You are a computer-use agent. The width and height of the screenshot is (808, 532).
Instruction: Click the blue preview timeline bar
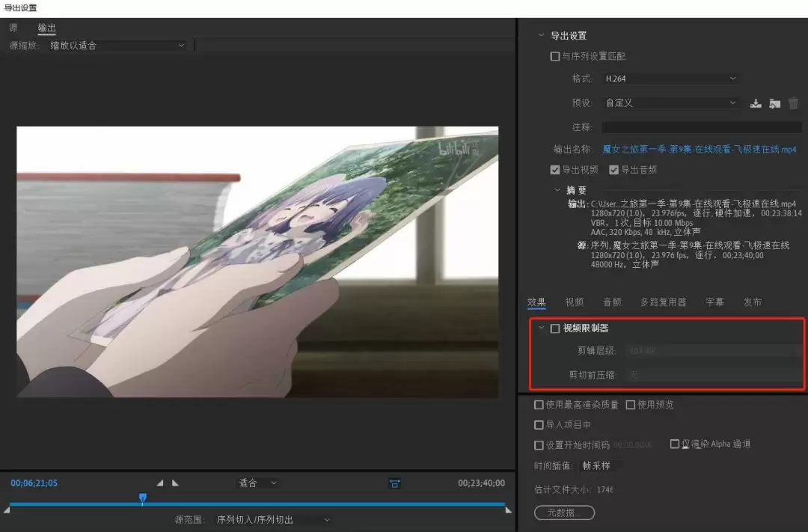click(257, 504)
